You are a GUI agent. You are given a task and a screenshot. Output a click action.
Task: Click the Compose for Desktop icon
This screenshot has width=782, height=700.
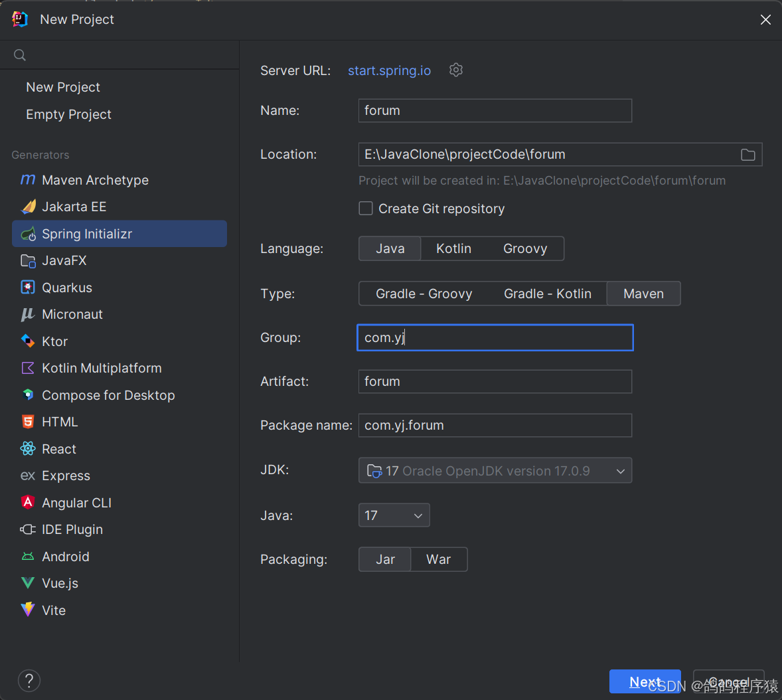point(28,394)
